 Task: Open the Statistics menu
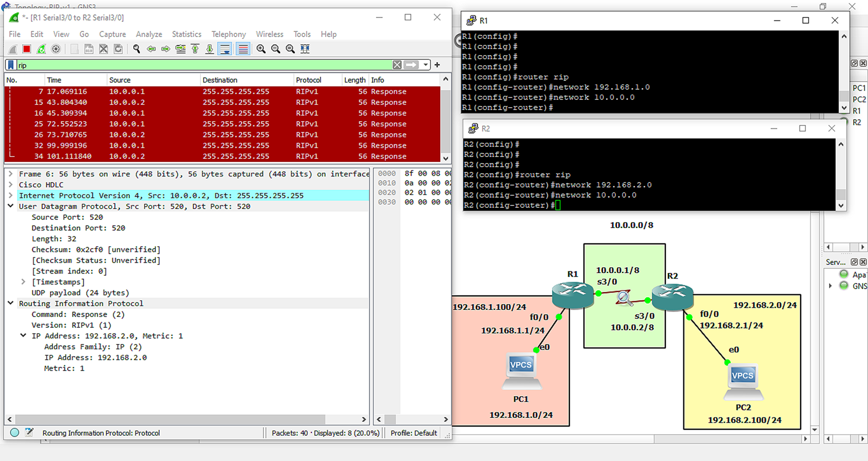point(186,34)
